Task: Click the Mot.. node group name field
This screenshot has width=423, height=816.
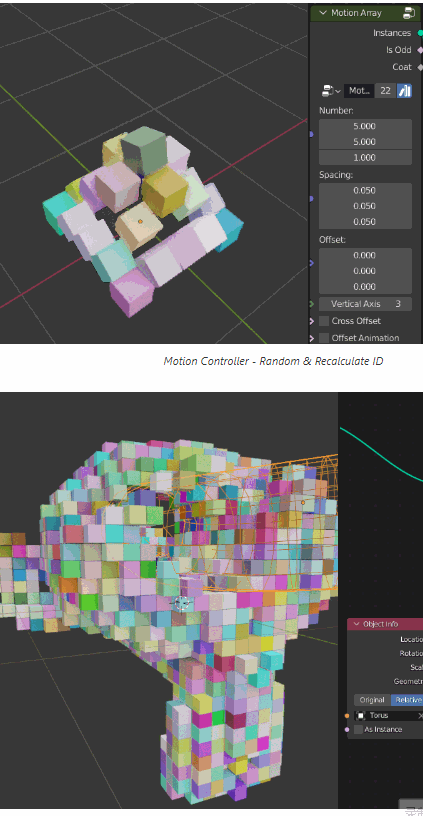Action: (x=359, y=91)
